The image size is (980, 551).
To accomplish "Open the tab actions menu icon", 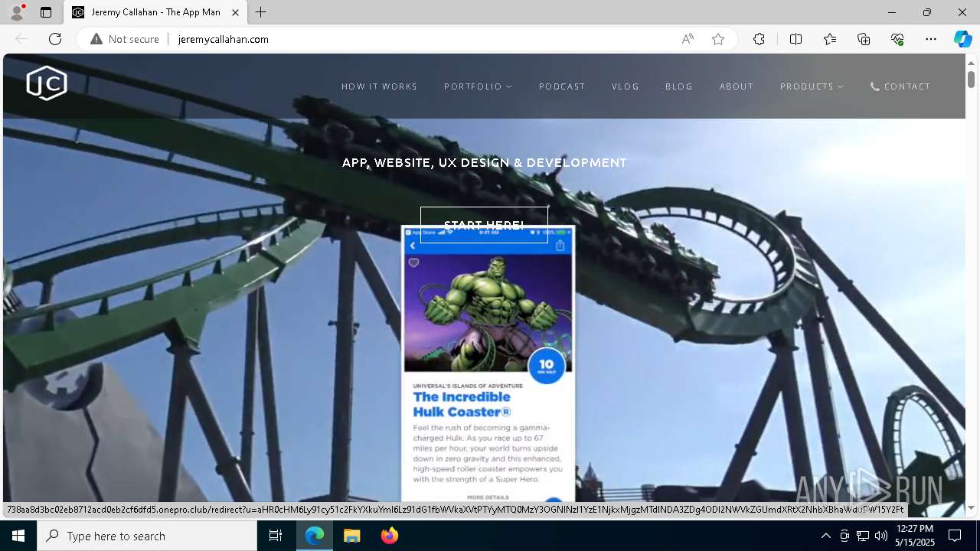I will tap(46, 12).
